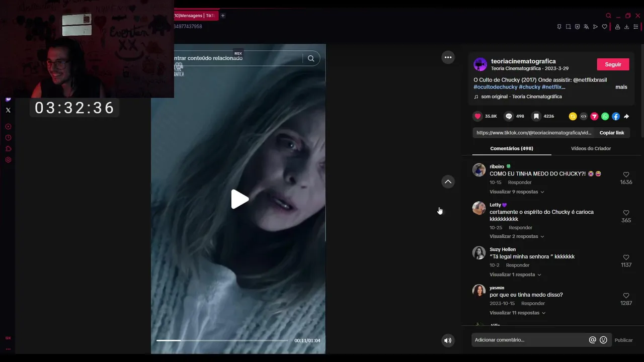Click Responder under ribeiro's comment
Screen dimensions: 644x362
(x=520, y=183)
